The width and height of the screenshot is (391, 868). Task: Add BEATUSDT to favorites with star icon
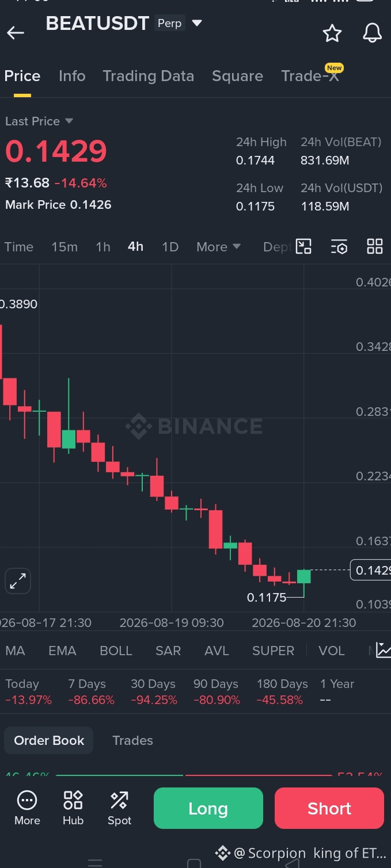[332, 33]
